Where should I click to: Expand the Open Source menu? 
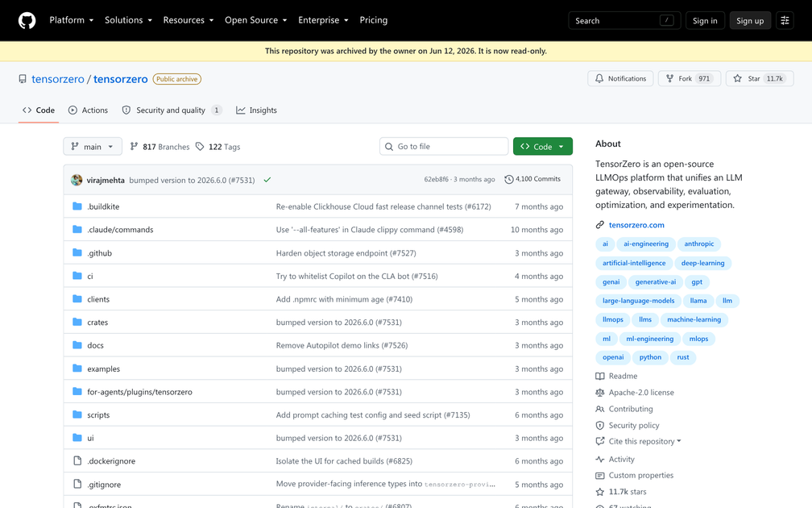pos(256,20)
